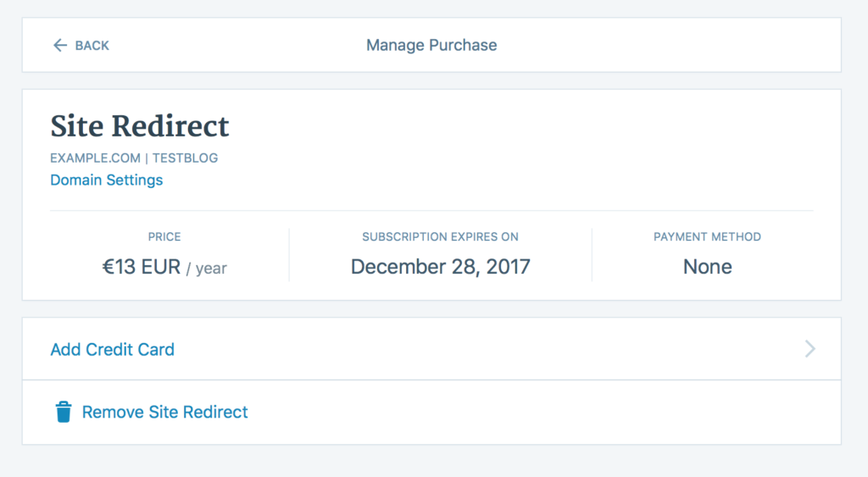
Task: Click the BACK label in header
Action: point(92,46)
